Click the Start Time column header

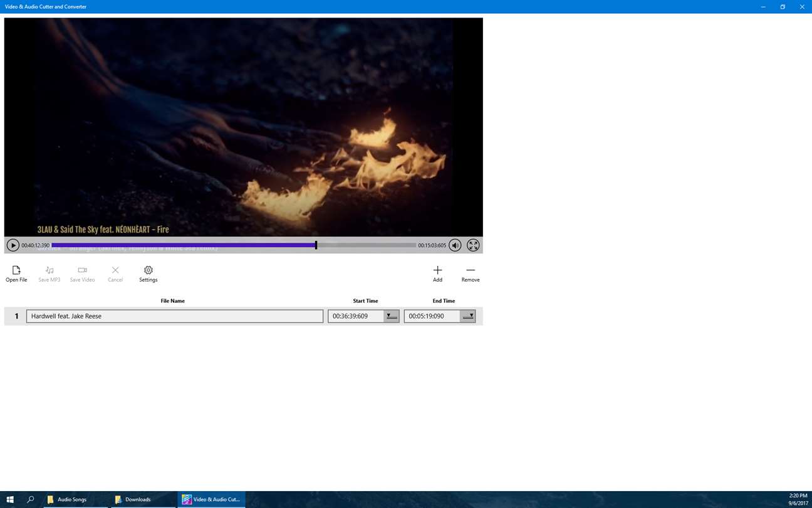tap(365, 301)
